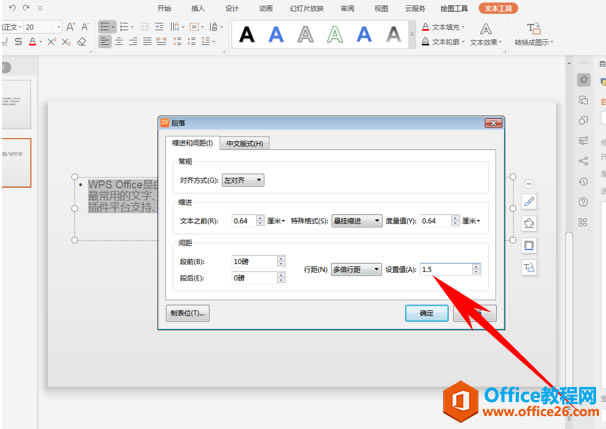
Task: Open the line spacing type dropdown
Action: 356,269
